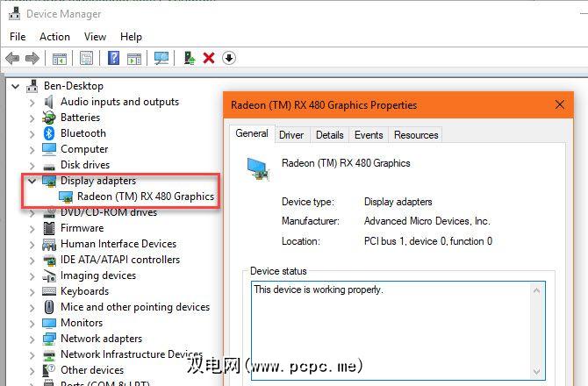The image size is (588, 386).
Task: Click the Keyboards category icon
Action: pos(49,291)
